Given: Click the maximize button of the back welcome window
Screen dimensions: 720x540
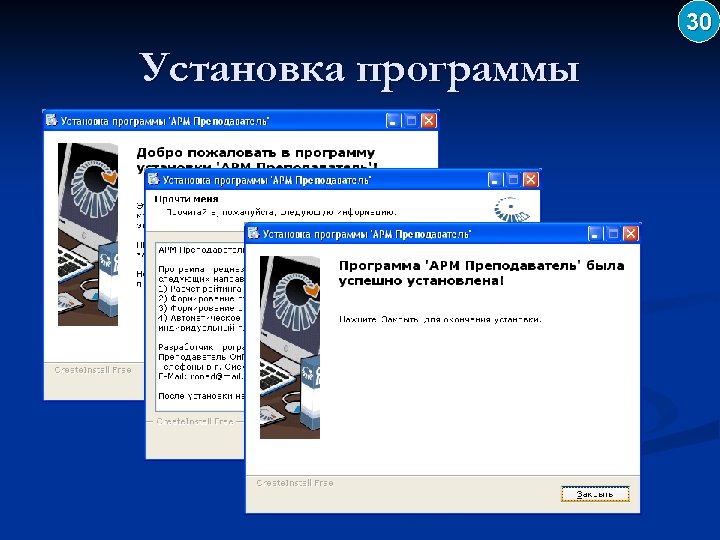Looking at the screenshot, I should (411, 121).
